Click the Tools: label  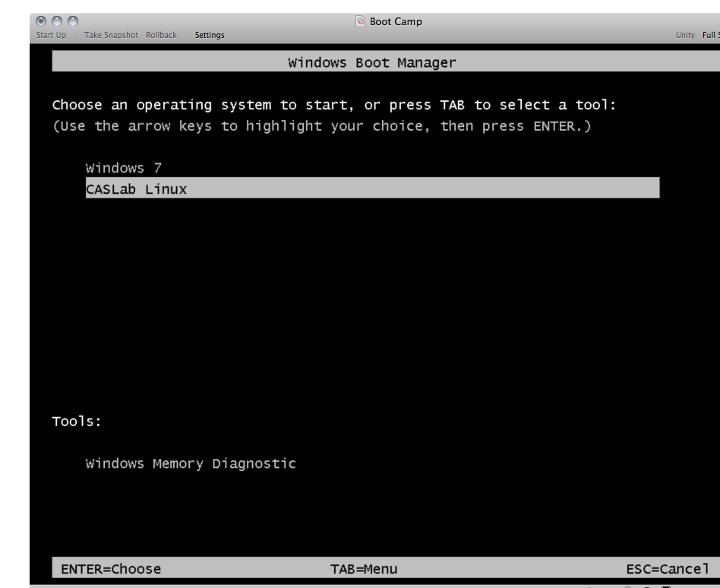coord(77,421)
